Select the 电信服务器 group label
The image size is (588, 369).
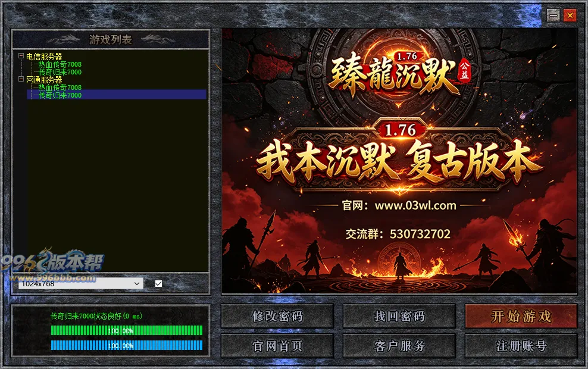[44, 57]
